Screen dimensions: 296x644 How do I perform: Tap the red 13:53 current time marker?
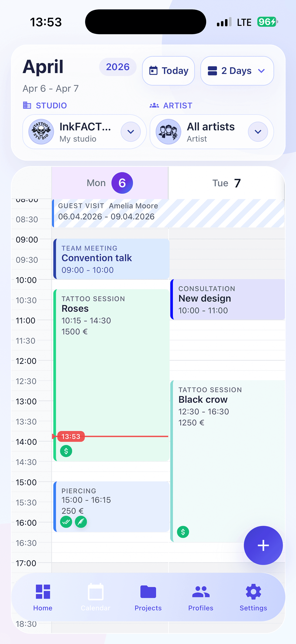pyautogui.click(x=71, y=436)
